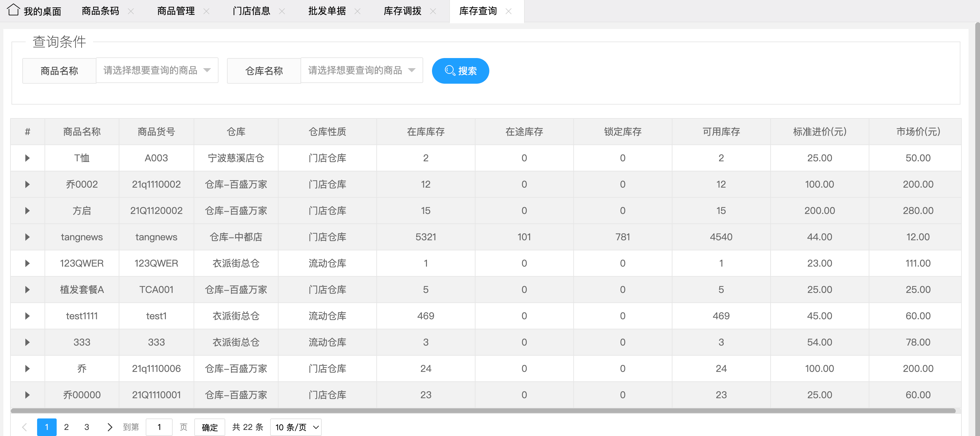Switch to the 门店信息 tab
Viewport: 980px width, 436px height.
tap(252, 11)
